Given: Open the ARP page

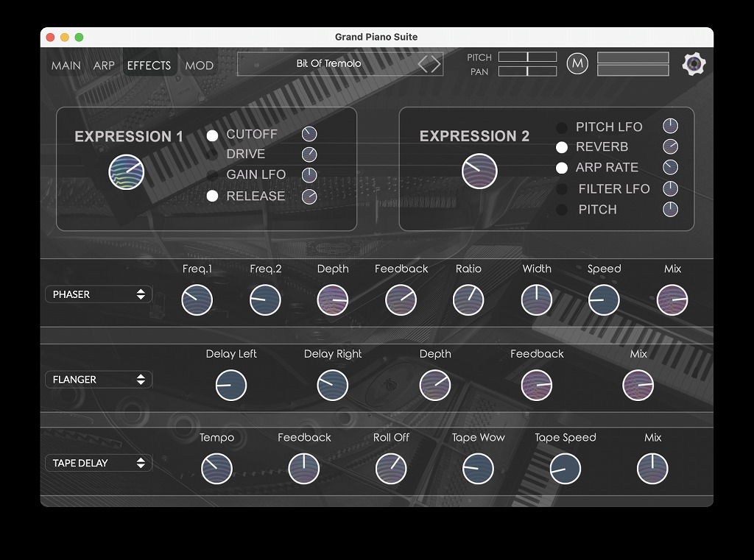Looking at the screenshot, I should 104,65.
